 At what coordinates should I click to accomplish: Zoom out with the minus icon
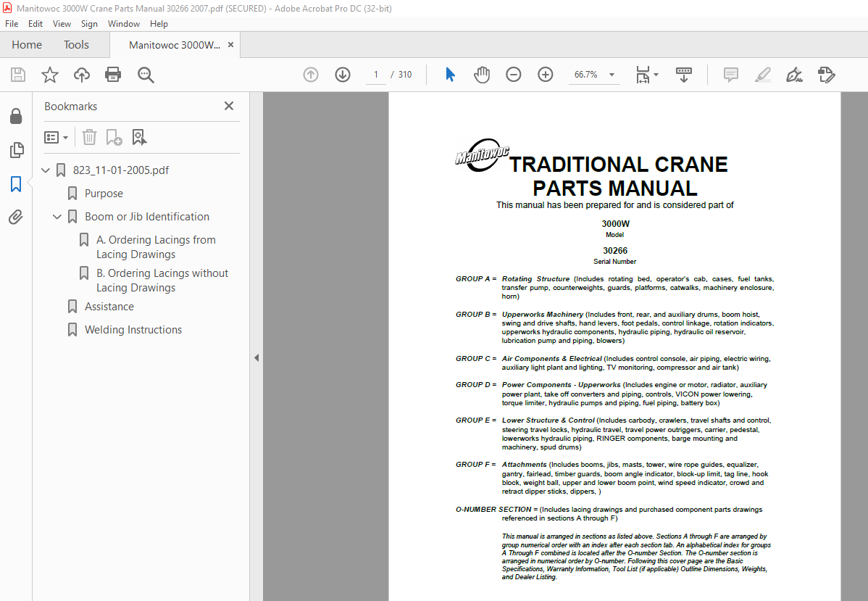[513, 75]
